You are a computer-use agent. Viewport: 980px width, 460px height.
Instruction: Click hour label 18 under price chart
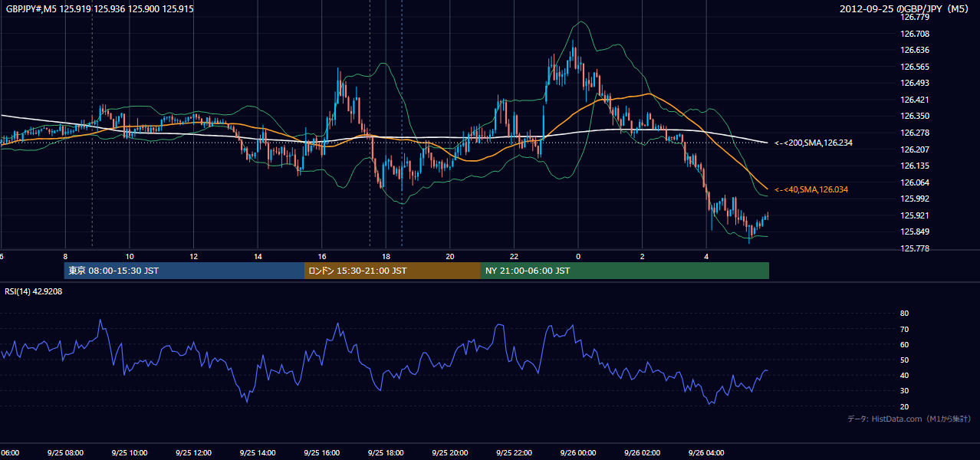click(x=386, y=256)
